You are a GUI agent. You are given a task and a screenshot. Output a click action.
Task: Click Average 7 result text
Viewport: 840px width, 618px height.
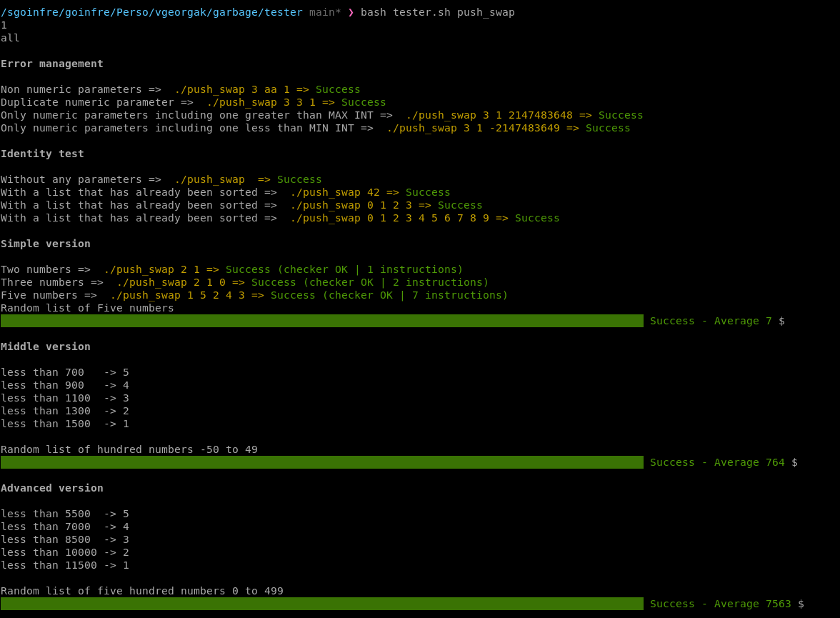click(743, 321)
